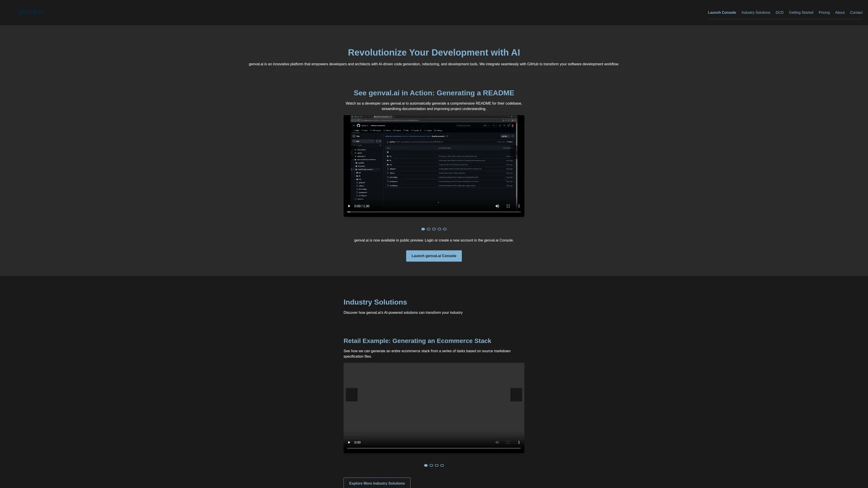Click the Ecommerce video volume icon
The image size is (868, 488).
tap(497, 442)
